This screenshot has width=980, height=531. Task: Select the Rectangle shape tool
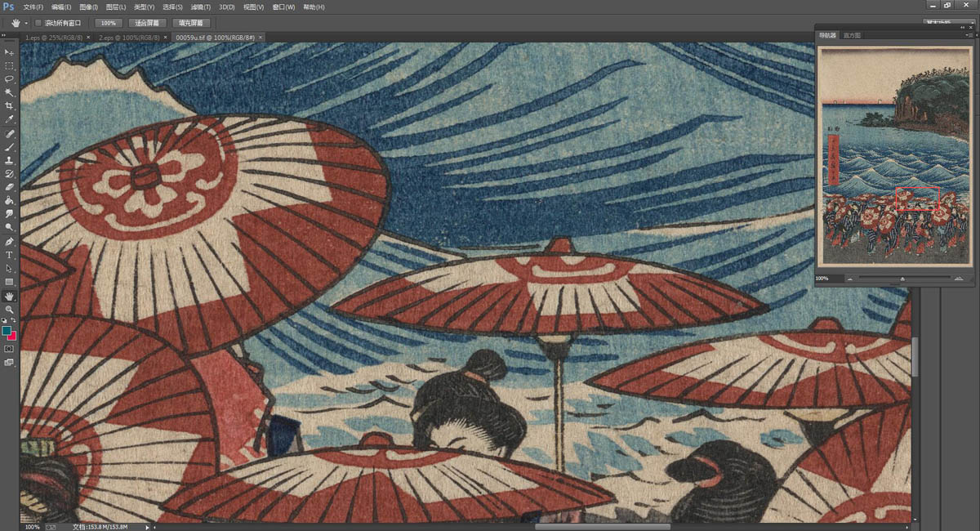click(9, 282)
